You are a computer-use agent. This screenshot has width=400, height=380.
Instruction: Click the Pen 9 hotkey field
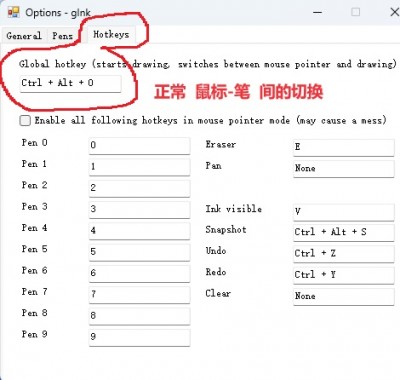point(139,337)
